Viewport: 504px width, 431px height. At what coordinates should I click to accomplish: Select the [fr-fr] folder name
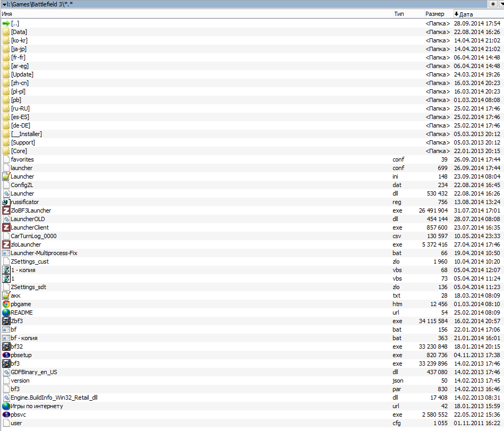point(18,57)
